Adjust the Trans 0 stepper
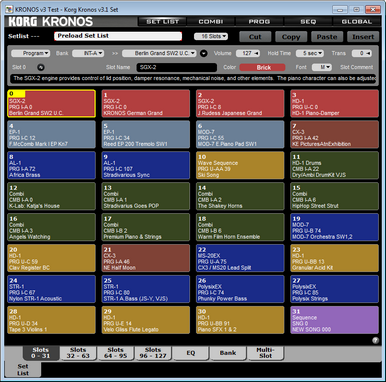 pyautogui.click(x=361, y=53)
